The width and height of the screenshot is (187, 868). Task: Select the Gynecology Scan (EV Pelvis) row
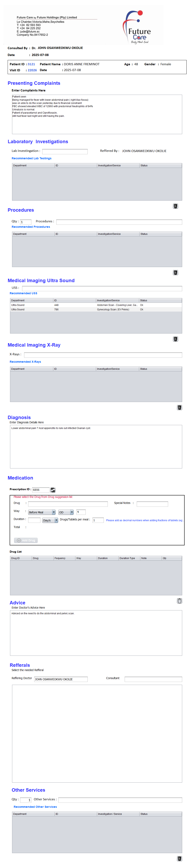(x=96, y=309)
